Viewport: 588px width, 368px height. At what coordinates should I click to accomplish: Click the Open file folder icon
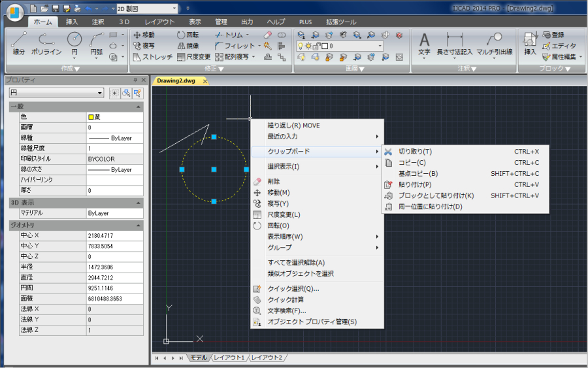click(x=44, y=8)
